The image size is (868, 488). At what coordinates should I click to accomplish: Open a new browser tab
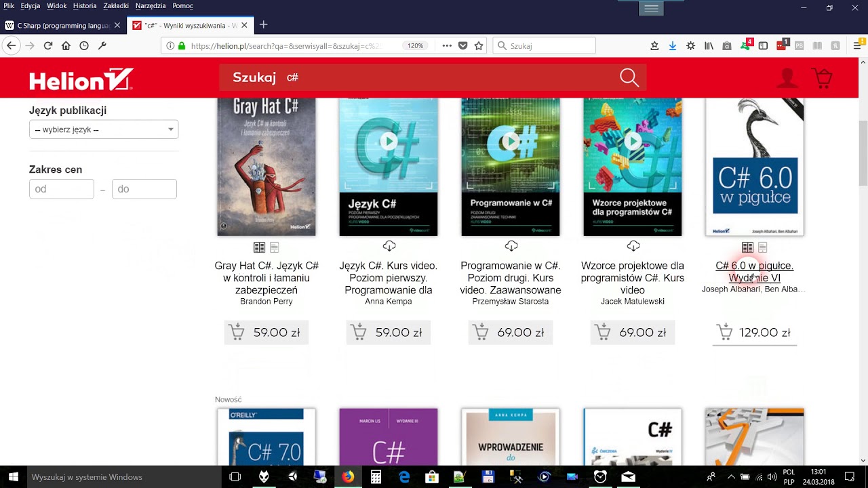[x=264, y=25]
